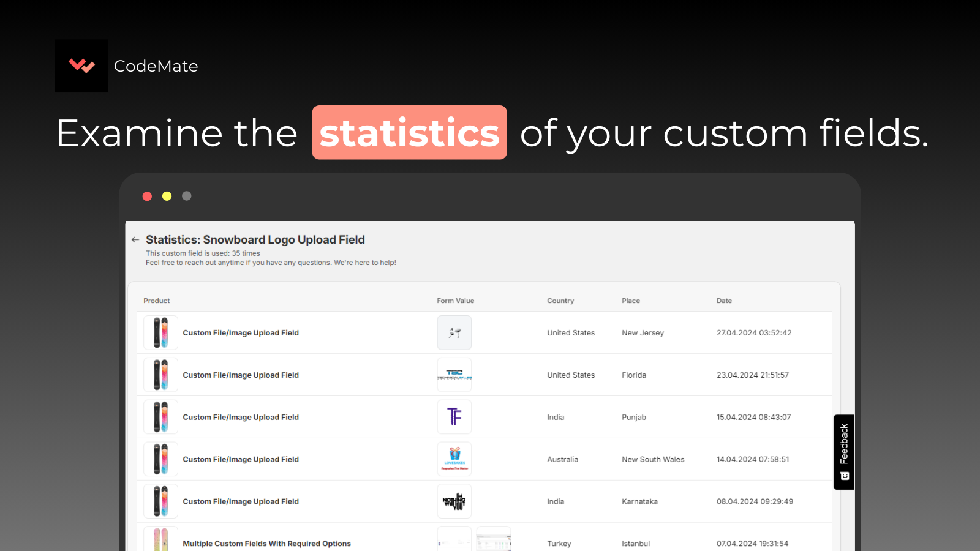Click the Country column header

[560, 301]
